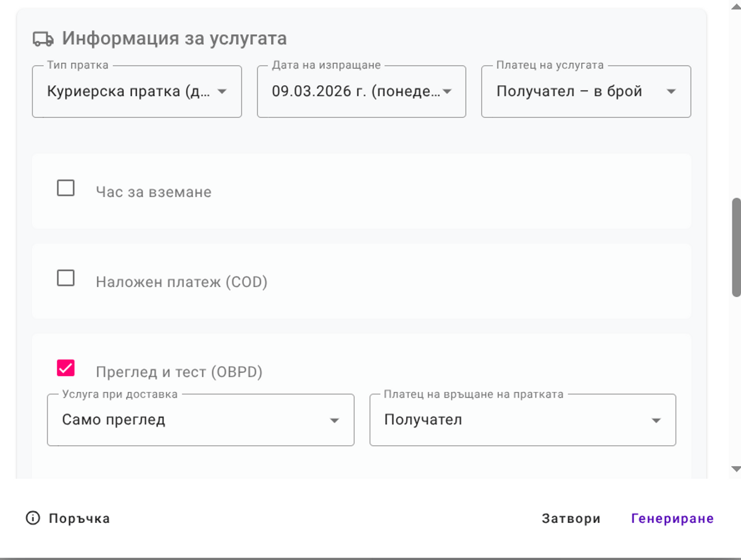
Task: Expand the Платец на връщане на пратката dropdown
Action: (523, 420)
